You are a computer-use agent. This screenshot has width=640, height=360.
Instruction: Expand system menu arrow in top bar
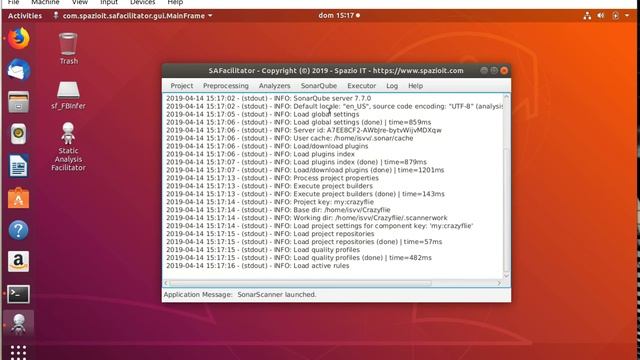click(x=627, y=16)
